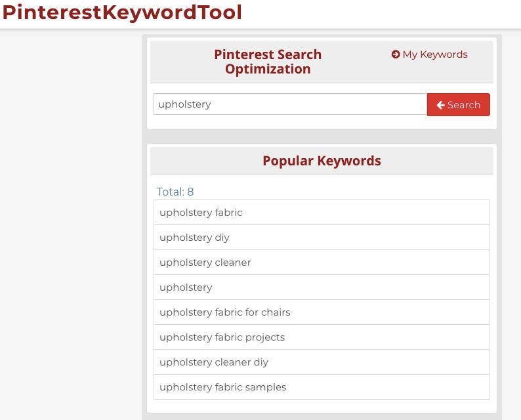
Task: Select the plain 'upholstery' keyword result
Action: [x=186, y=287]
